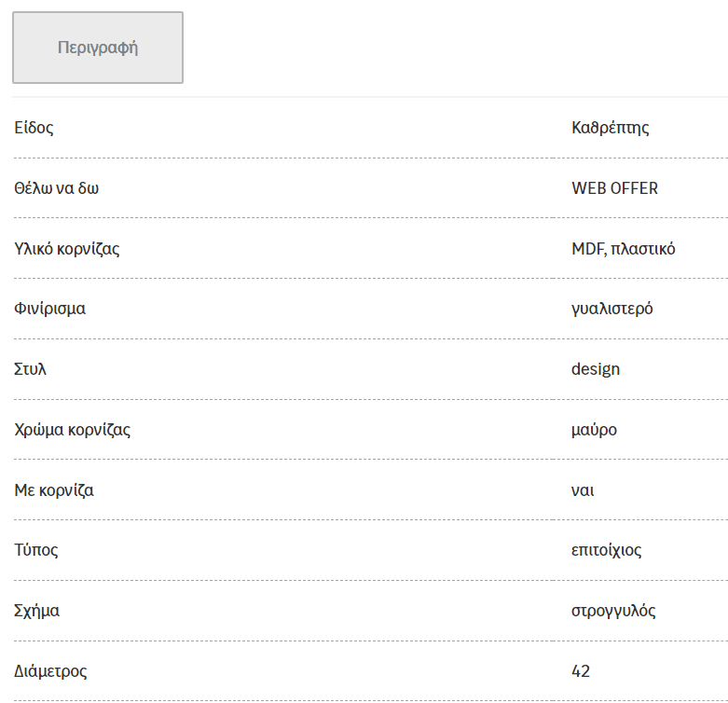The height and width of the screenshot is (703, 728).
Task: Select the στρογγυλός shape value
Action: (613, 611)
